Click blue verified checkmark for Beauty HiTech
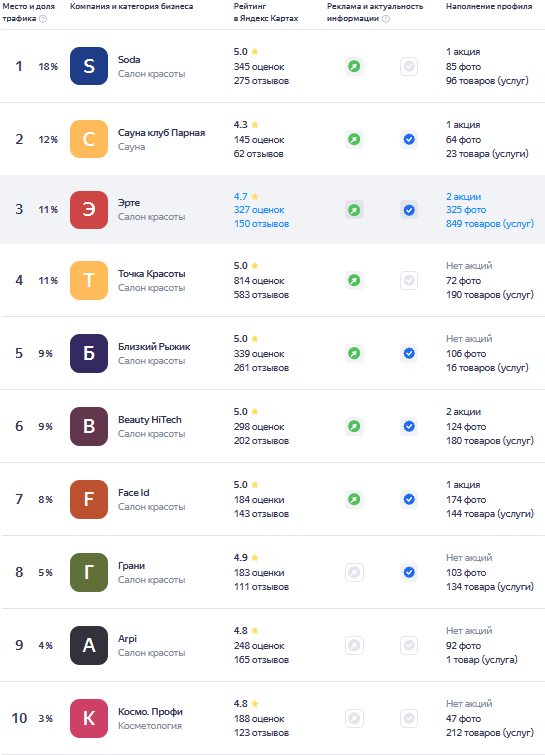 click(x=409, y=427)
